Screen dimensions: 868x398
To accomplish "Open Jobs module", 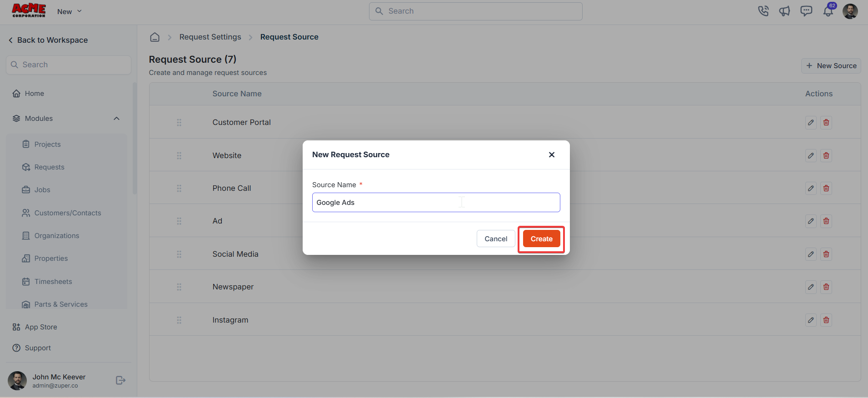I will (36, 190).
